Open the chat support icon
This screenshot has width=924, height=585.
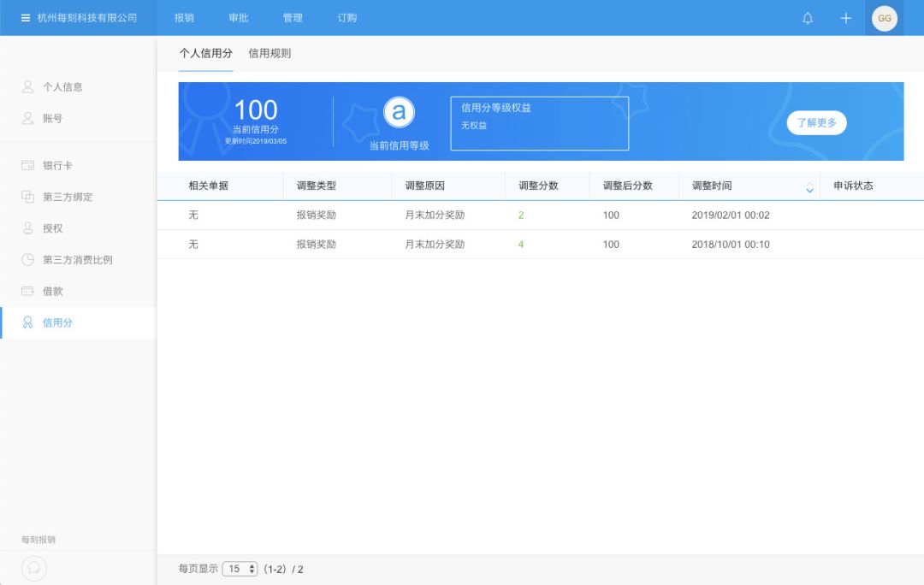34,568
